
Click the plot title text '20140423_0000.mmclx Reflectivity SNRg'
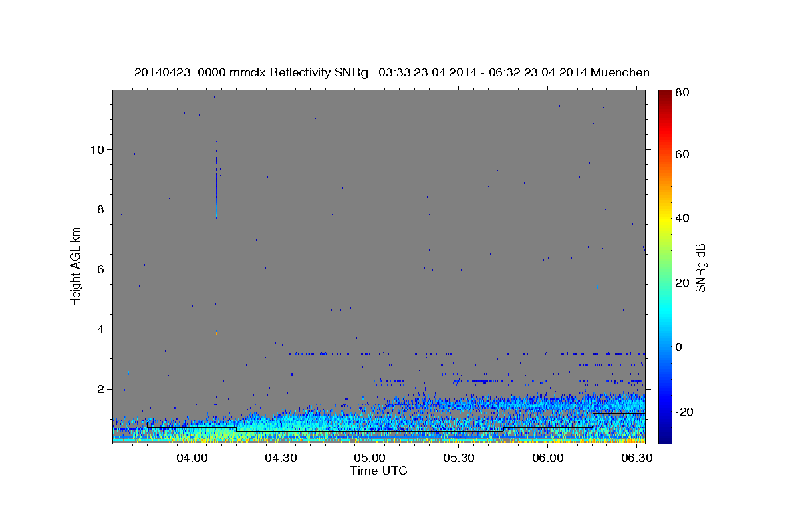pyautogui.click(x=251, y=72)
